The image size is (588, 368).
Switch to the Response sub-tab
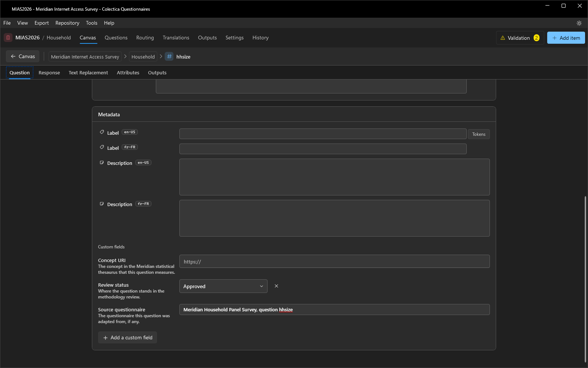click(x=49, y=72)
